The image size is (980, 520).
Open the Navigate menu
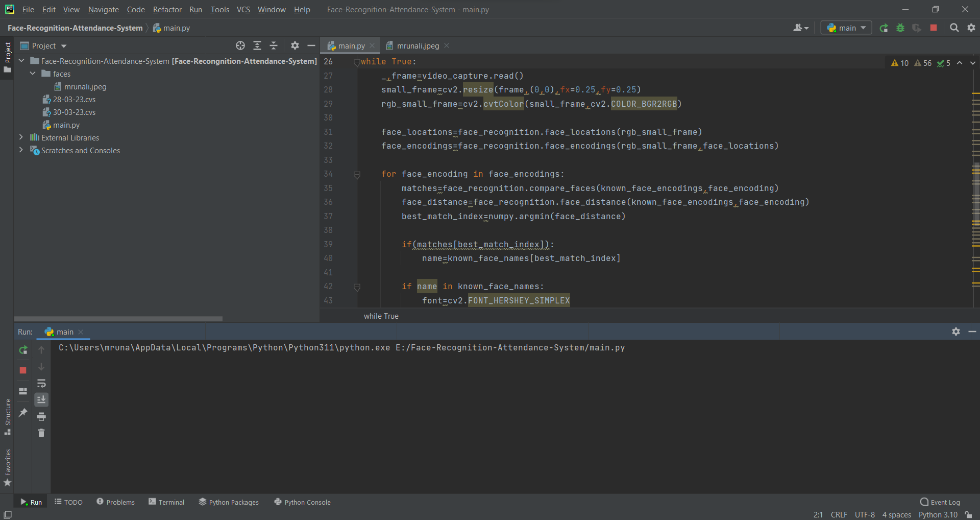click(x=103, y=10)
